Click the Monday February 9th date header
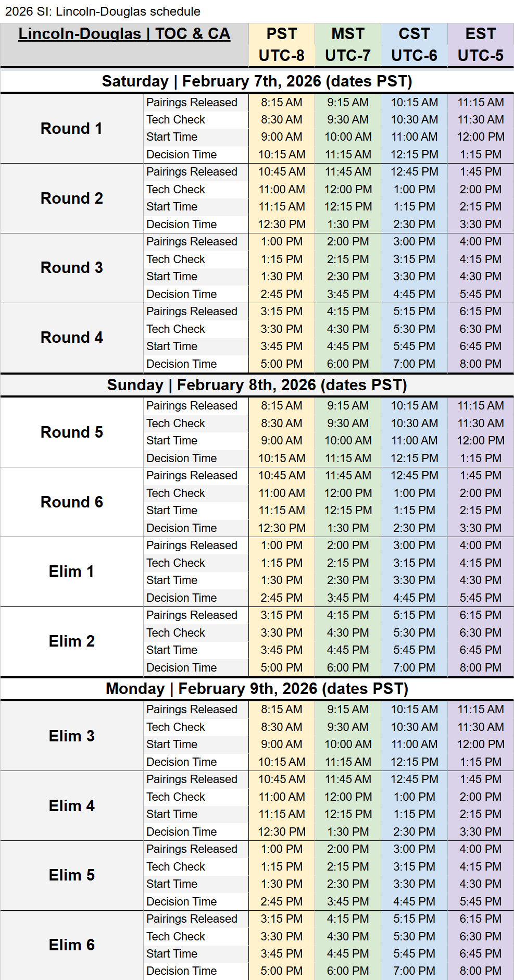Screen dimensions: 514x980 (x=257, y=689)
